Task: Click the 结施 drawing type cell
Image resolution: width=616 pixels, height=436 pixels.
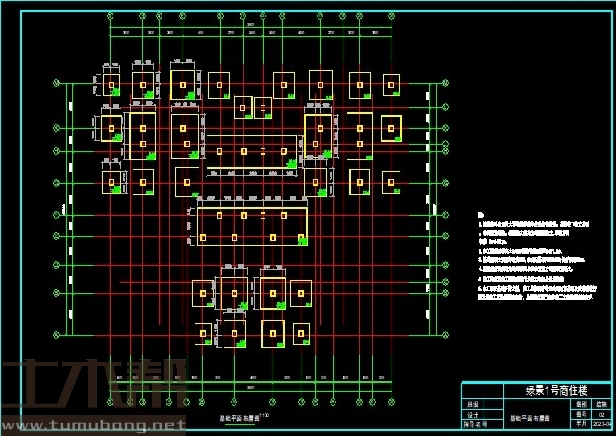Action: [x=602, y=404]
